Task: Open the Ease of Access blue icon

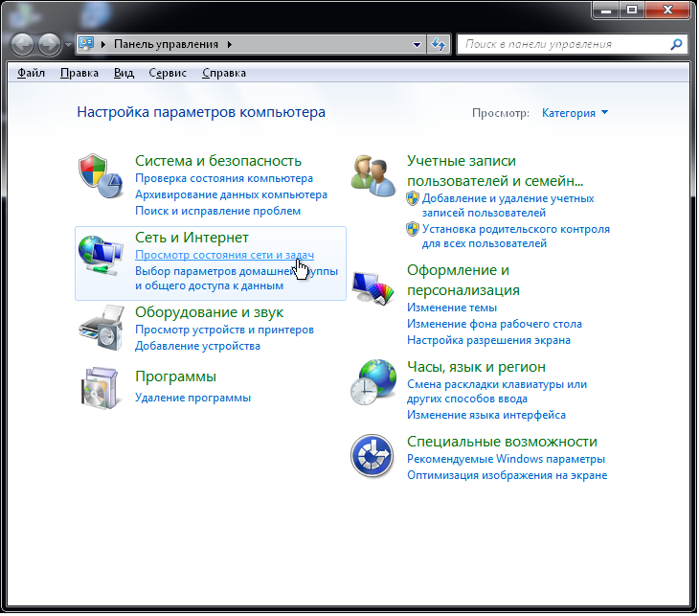Action: click(372, 456)
